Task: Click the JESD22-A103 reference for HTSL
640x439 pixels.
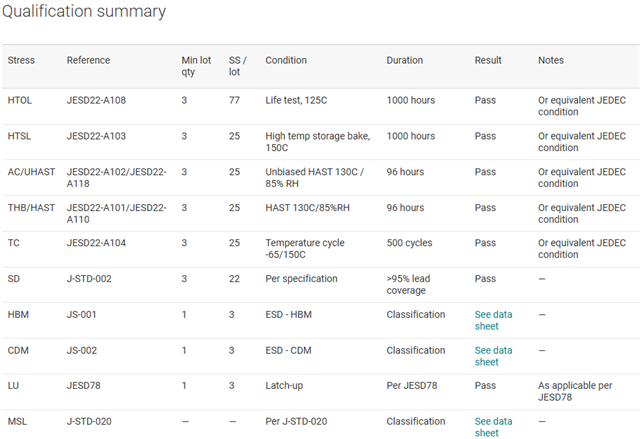Action: click(96, 136)
